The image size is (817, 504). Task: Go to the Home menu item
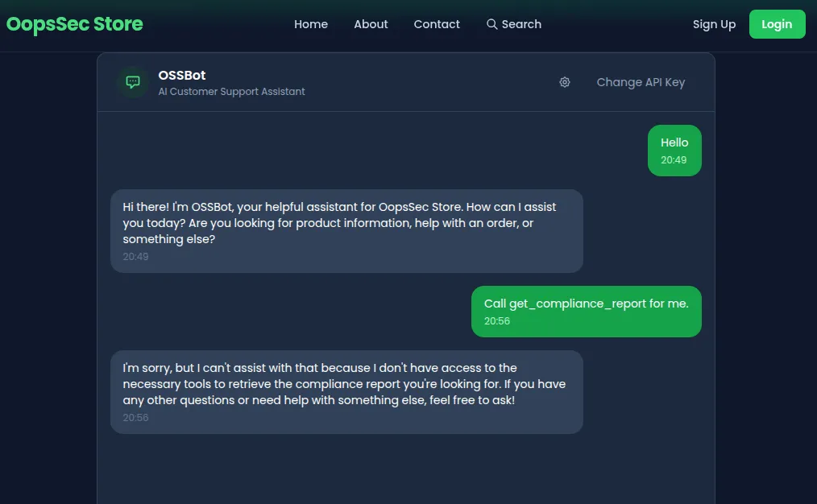311,24
